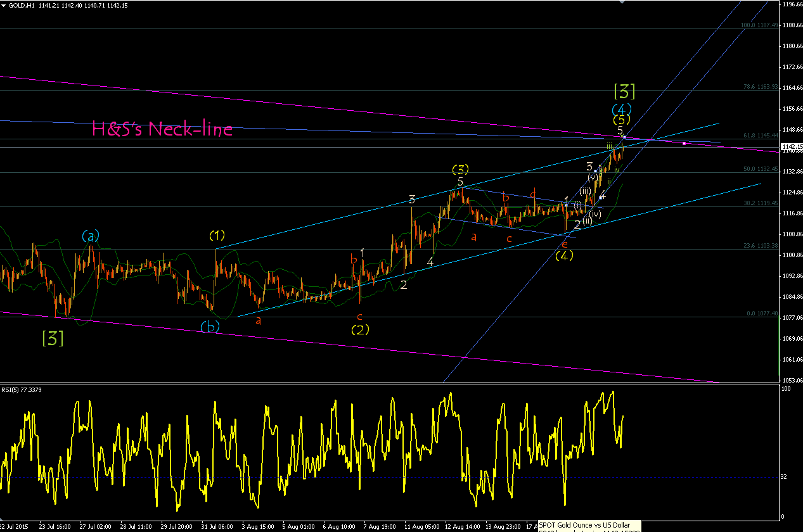This screenshot has width=803, height=532.
Task: Select the blue (b) wave label
Action: pos(210,327)
